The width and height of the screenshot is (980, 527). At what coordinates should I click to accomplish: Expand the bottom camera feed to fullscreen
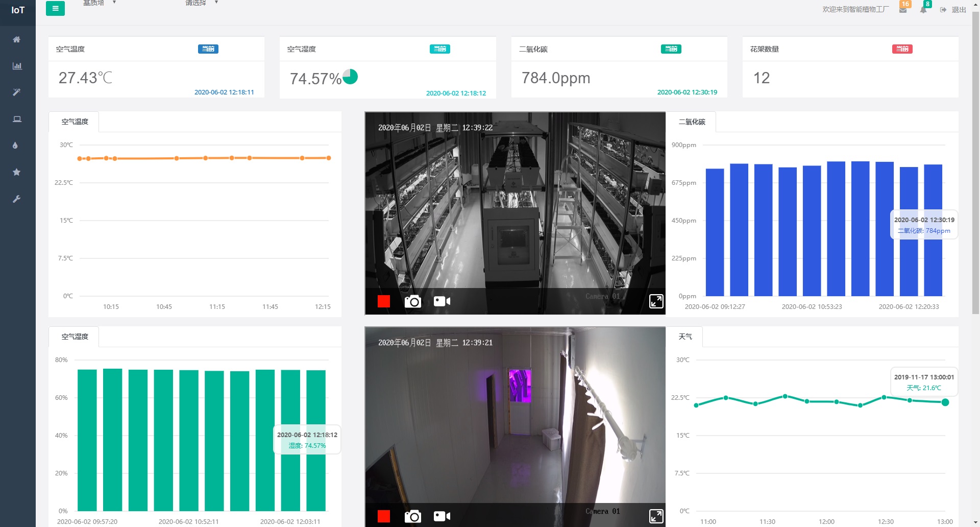click(x=656, y=516)
